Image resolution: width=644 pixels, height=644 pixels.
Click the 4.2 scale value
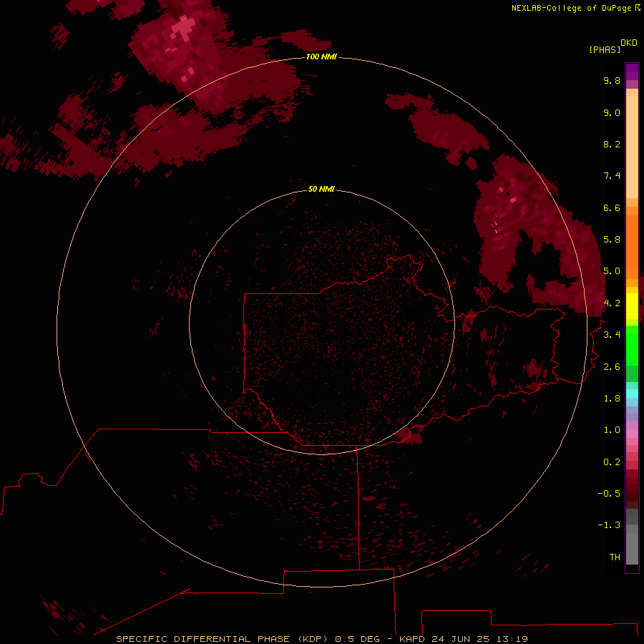pos(612,303)
